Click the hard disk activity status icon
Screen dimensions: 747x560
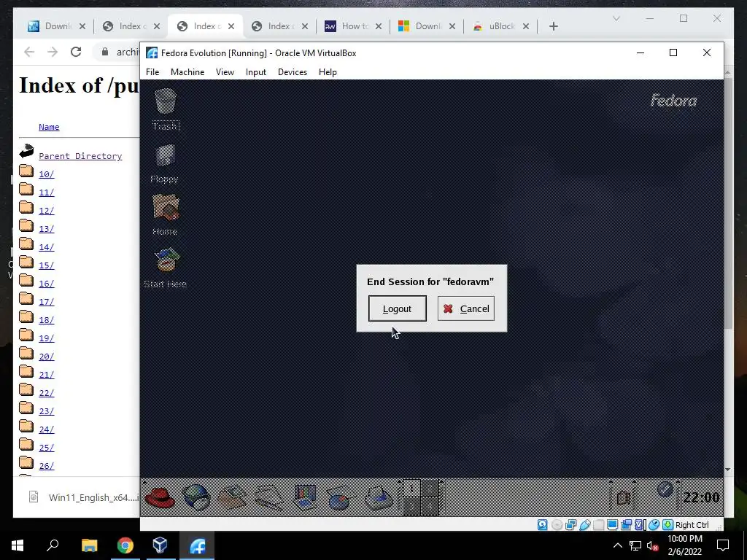[x=542, y=525]
